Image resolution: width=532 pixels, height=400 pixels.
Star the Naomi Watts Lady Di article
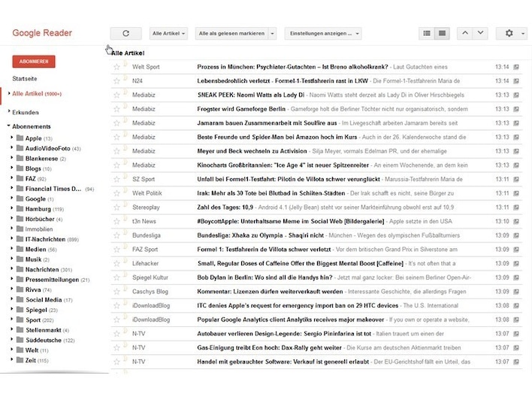coord(116,95)
